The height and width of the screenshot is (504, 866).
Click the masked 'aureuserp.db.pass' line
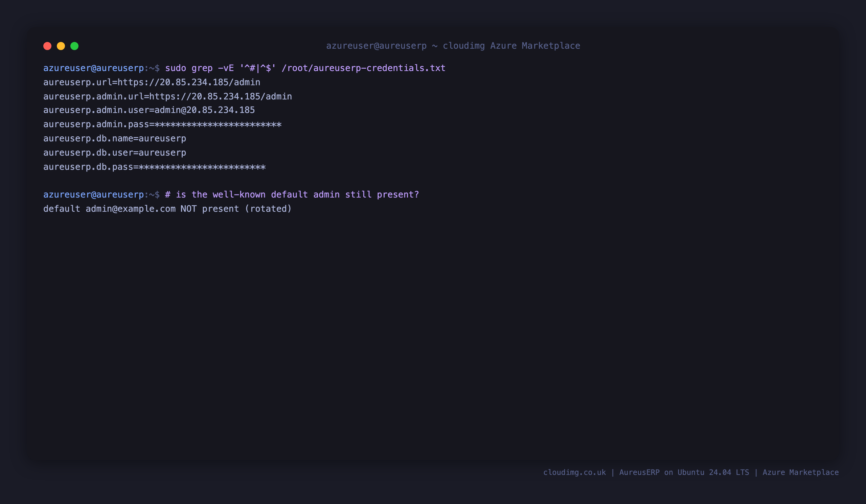[x=155, y=167]
